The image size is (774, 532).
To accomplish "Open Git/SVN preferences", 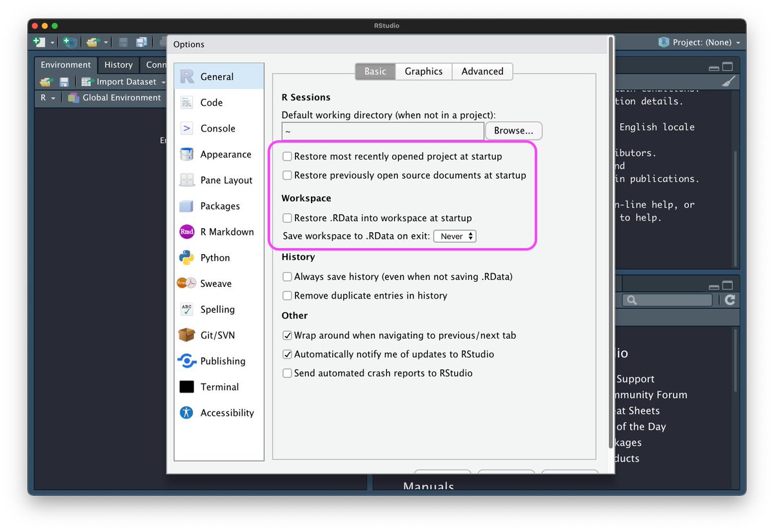I will point(218,335).
